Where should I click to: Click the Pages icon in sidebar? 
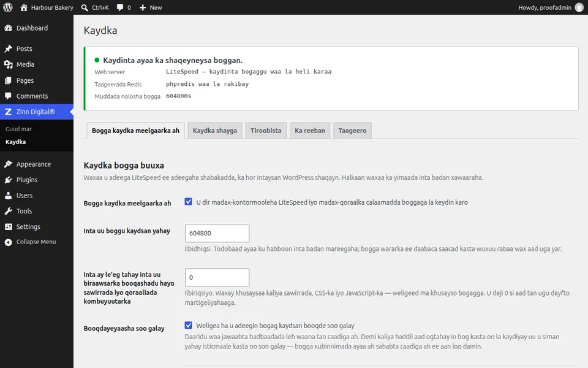8,80
